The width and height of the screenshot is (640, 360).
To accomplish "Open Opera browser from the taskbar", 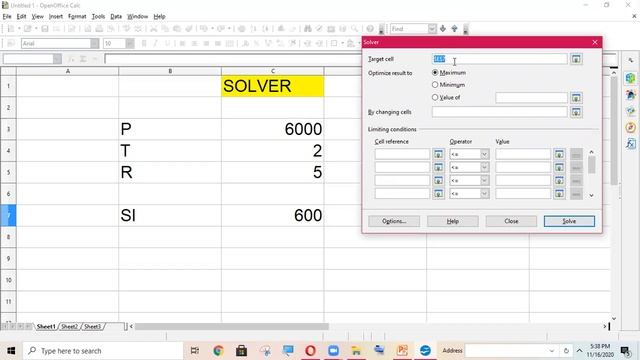I will (310, 350).
